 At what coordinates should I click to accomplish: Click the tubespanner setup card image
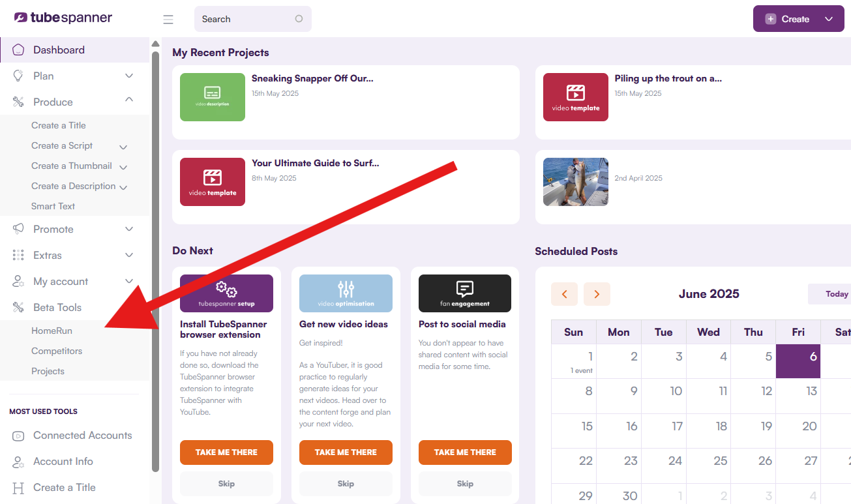(x=226, y=293)
